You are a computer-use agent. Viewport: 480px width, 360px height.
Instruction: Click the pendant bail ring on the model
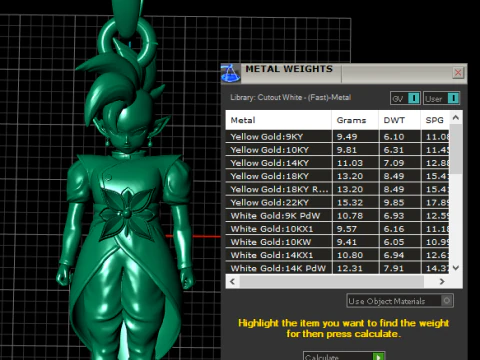[128, 43]
